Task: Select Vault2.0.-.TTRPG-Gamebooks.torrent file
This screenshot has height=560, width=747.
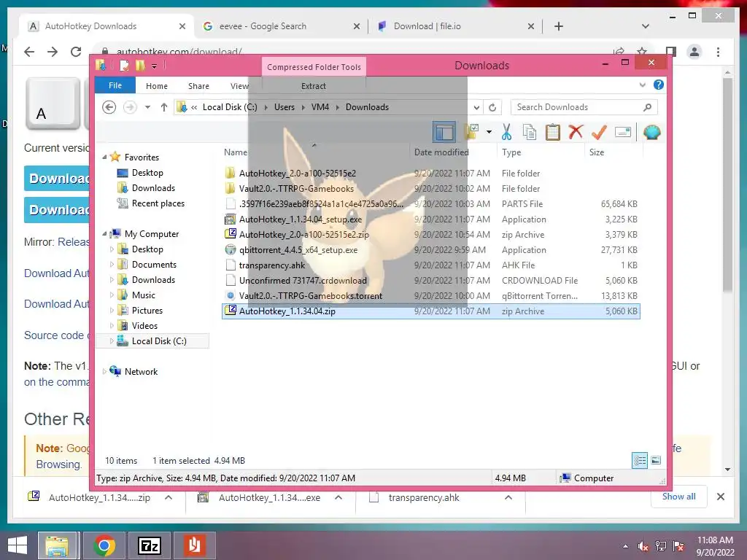Action: tap(431, 296)
